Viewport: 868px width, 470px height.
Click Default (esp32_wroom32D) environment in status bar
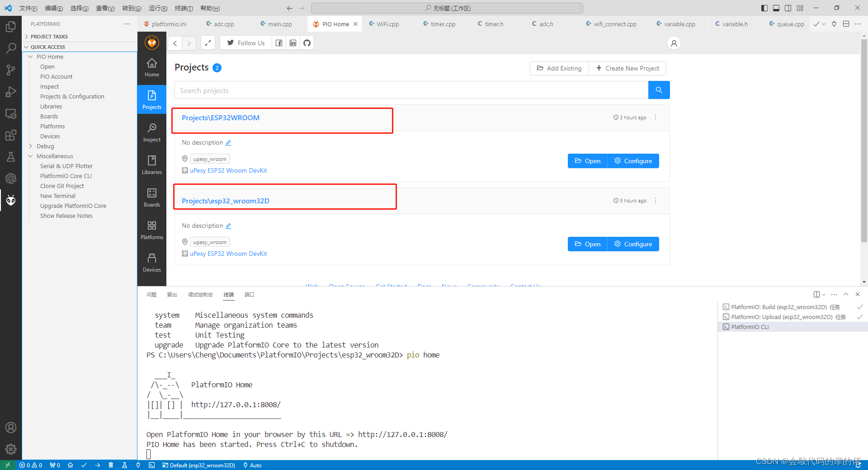click(x=198, y=465)
